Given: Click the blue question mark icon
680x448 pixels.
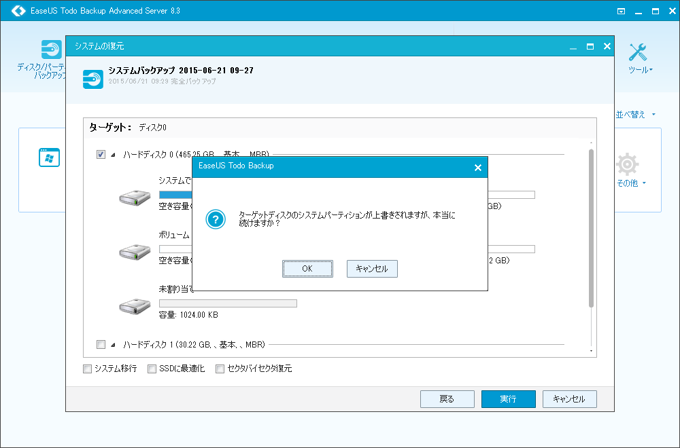Looking at the screenshot, I should (216, 219).
